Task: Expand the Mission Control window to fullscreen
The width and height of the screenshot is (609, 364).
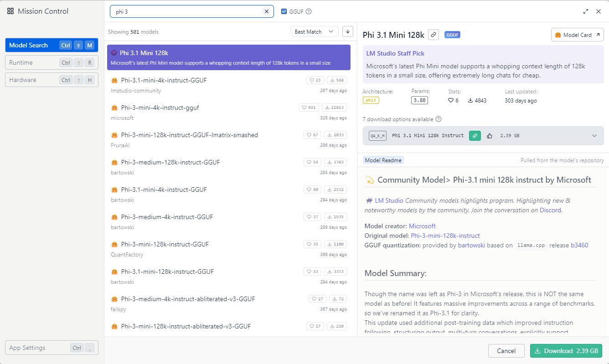Action: 586,11
